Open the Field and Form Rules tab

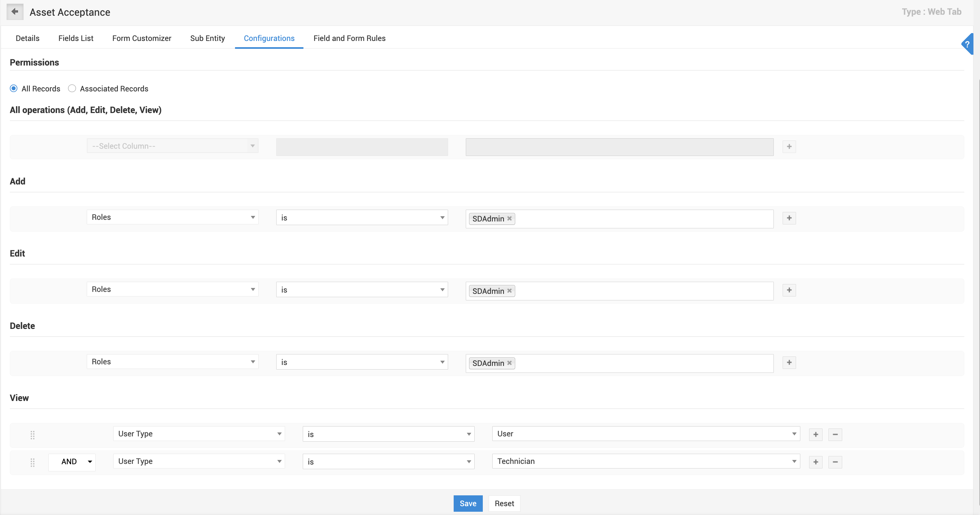349,38
